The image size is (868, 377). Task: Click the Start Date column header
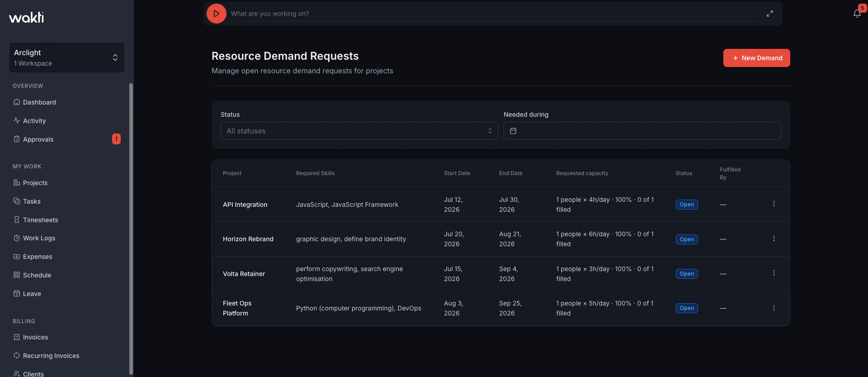click(x=457, y=173)
